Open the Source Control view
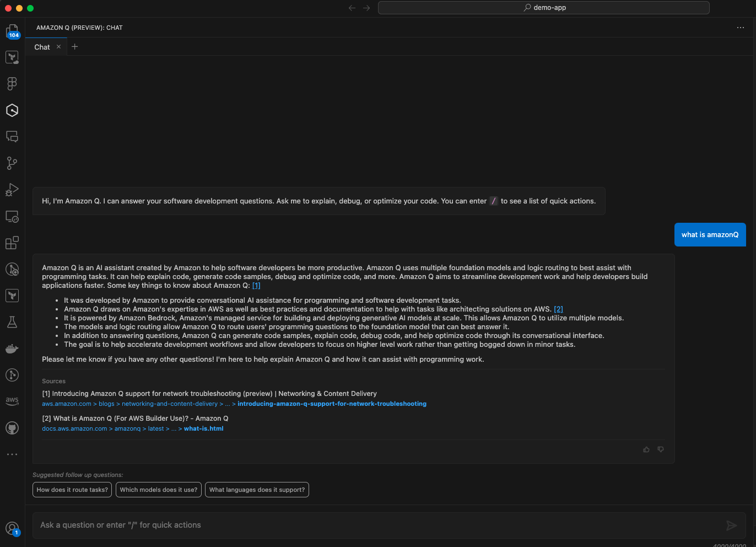756x547 pixels. coord(12,163)
